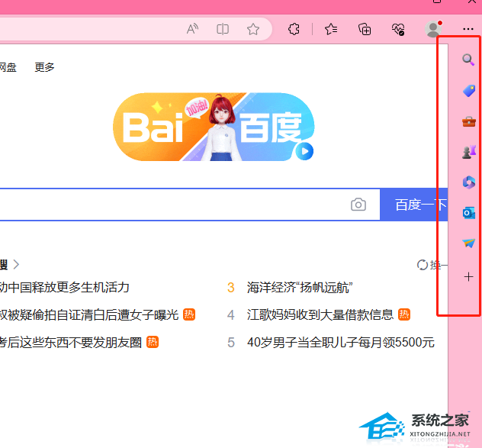Customize sidebar with plus button
482x448 pixels.
click(x=468, y=277)
